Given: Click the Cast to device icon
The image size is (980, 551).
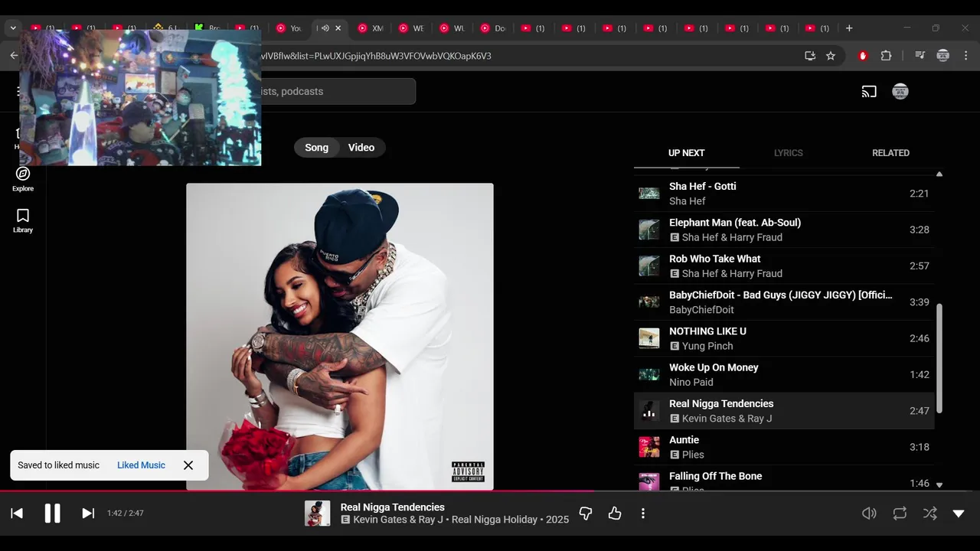Looking at the screenshot, I should click(x=869, y=92).
